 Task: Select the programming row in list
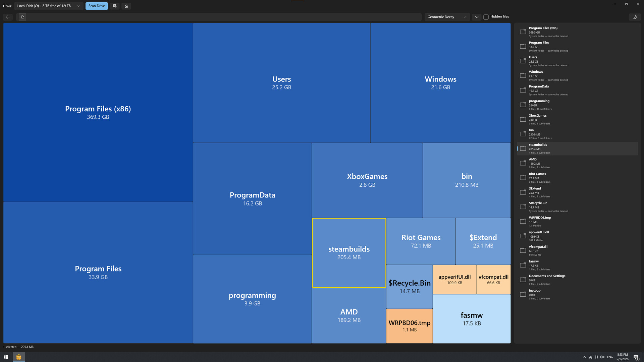(577, 105)
